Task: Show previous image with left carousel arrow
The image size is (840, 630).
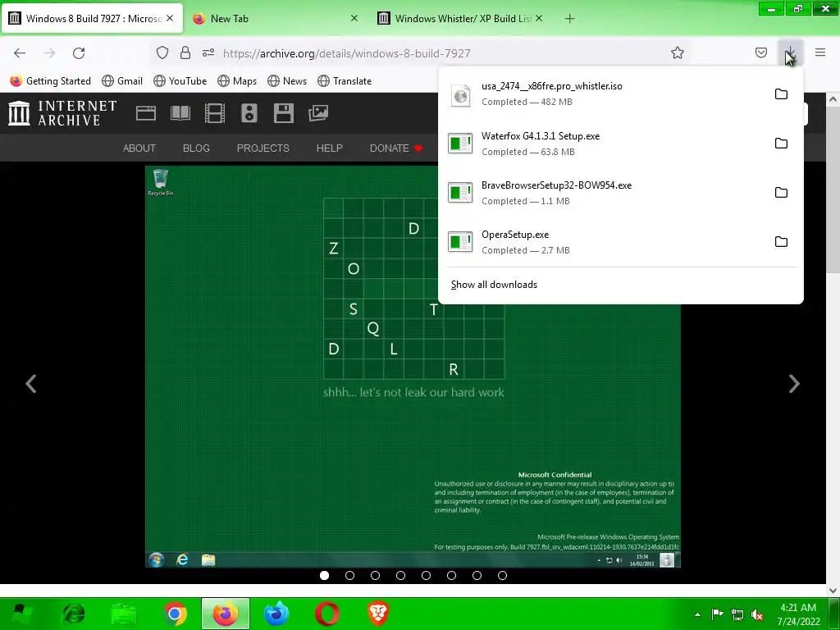Action: 31,384
